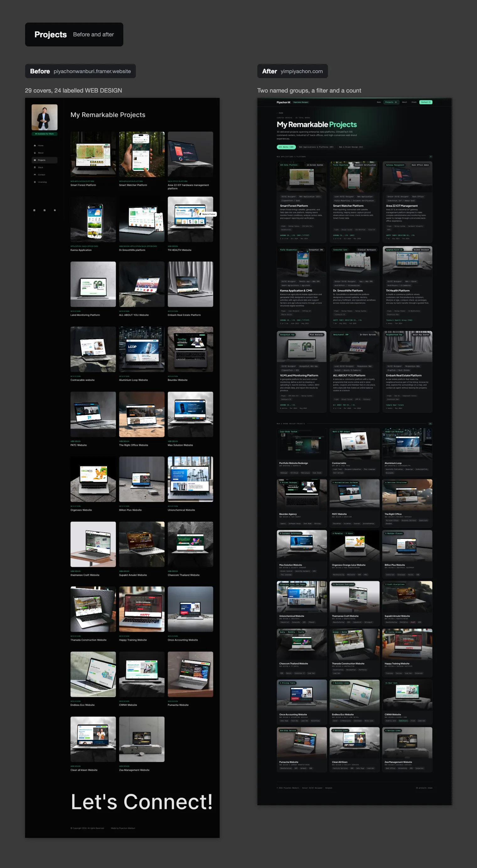Click the Home breadcrumb above the After heading
The image size is (477, 868).
[x=281, y=113]
